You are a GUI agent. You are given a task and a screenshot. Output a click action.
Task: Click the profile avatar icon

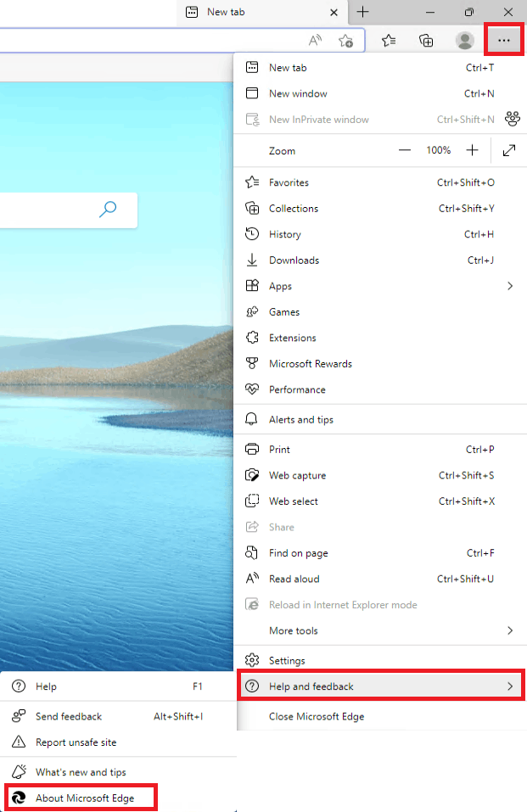pos(465,41)
